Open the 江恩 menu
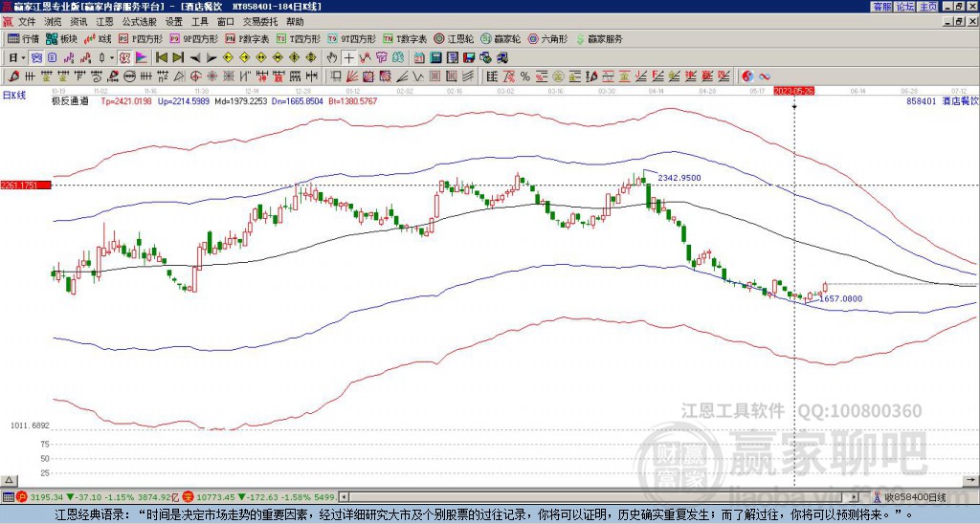The height and width of the screenshot is (524, 980). pyautogui.click(x=105, y=22)
